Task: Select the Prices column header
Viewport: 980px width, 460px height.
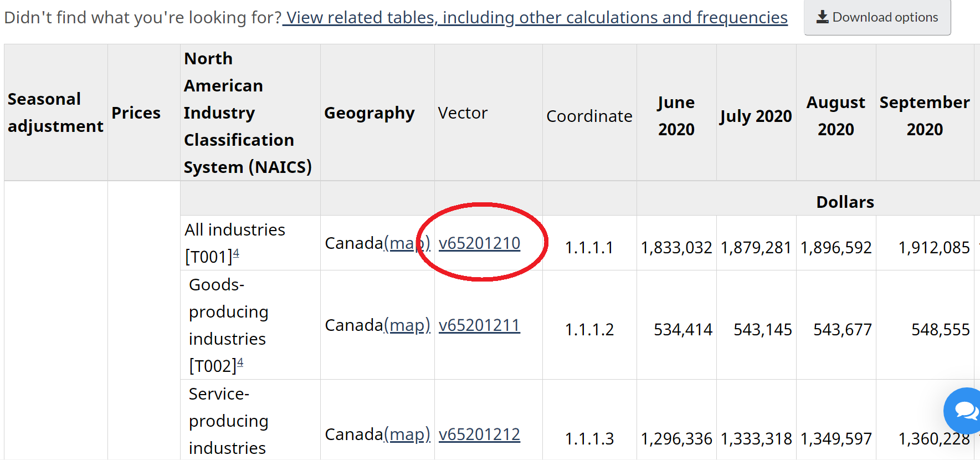Action: [x=136, y=113]
